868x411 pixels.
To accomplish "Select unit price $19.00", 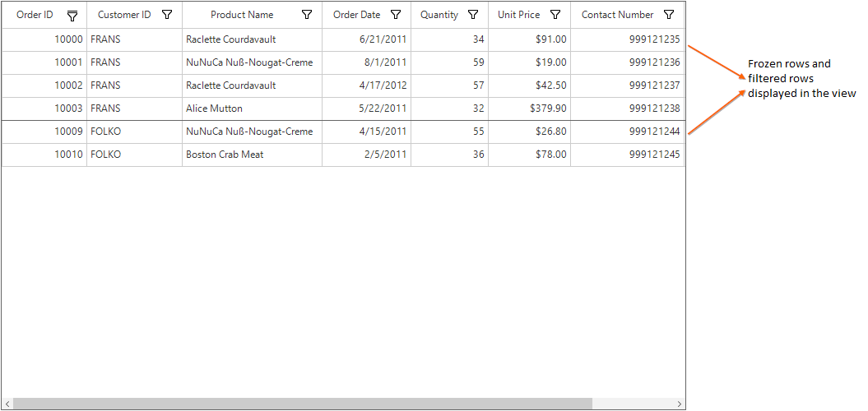I will pos(530,63).
